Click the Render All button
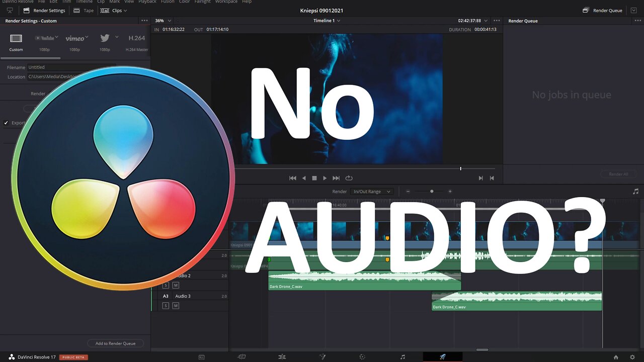 618,174
